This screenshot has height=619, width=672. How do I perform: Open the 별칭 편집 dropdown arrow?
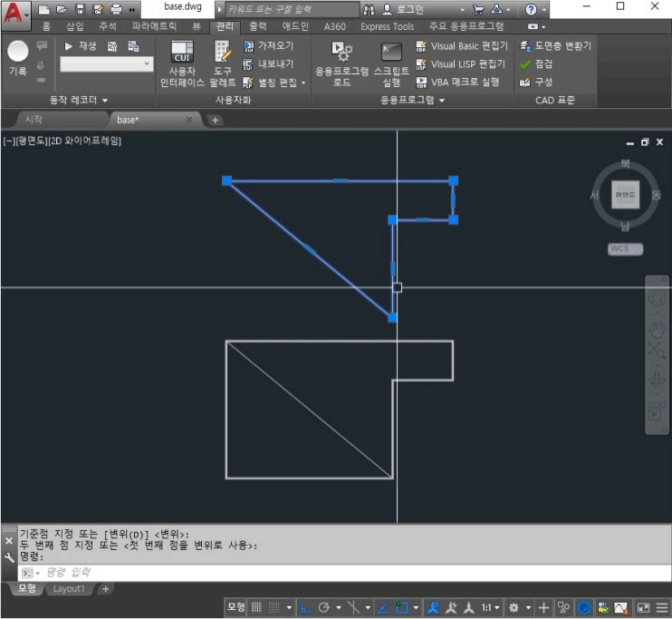303,82
